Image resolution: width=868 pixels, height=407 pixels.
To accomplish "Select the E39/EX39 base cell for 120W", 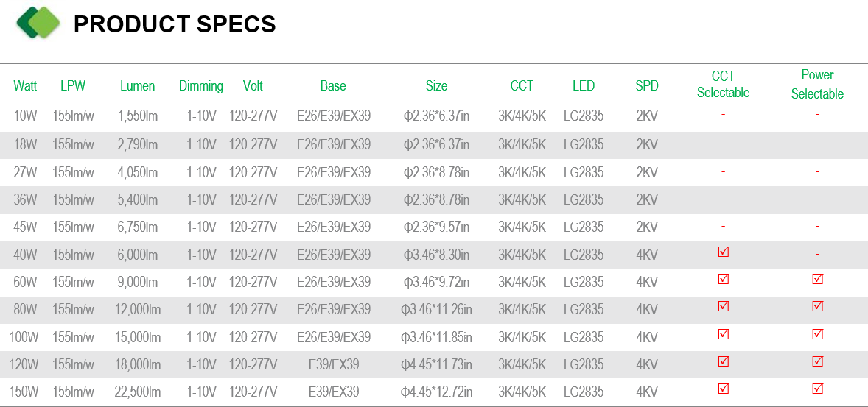I will click(x=334, y=364).
